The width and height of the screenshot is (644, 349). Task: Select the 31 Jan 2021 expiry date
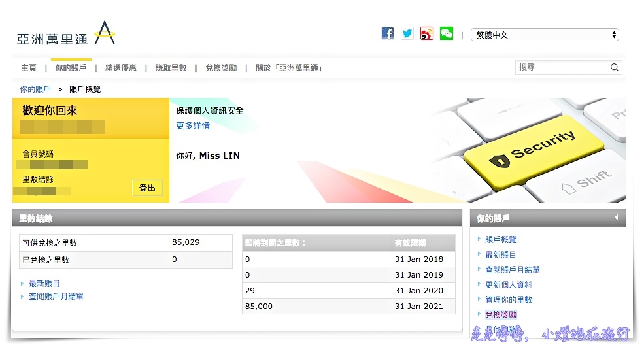coord(419,307)
